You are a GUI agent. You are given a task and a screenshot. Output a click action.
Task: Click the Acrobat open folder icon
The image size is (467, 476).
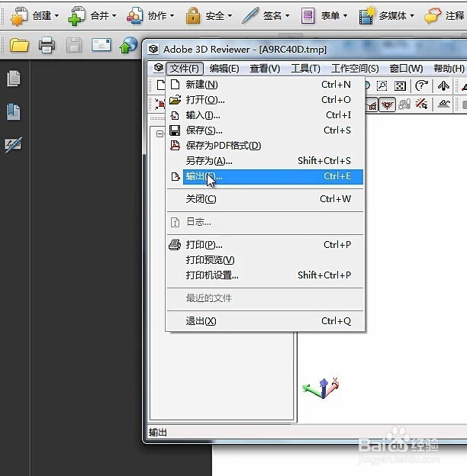[x=19, y=46]
